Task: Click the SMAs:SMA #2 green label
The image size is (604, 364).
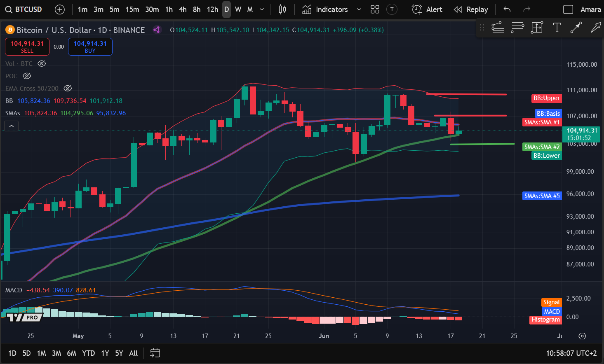Action: point(542,147)
